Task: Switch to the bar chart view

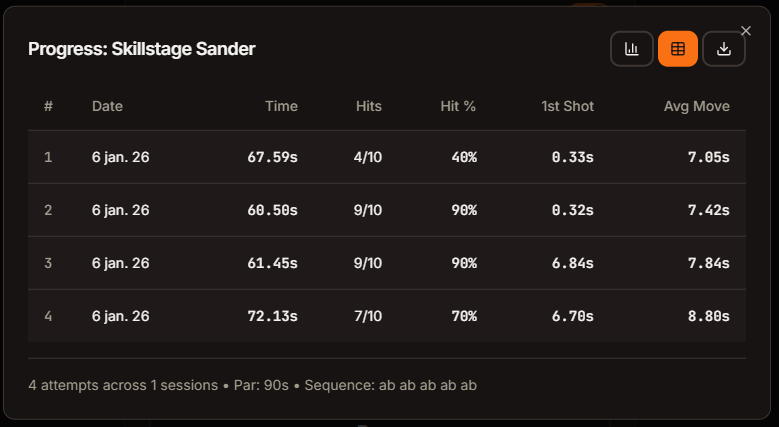Action: (x=632, y=49)
